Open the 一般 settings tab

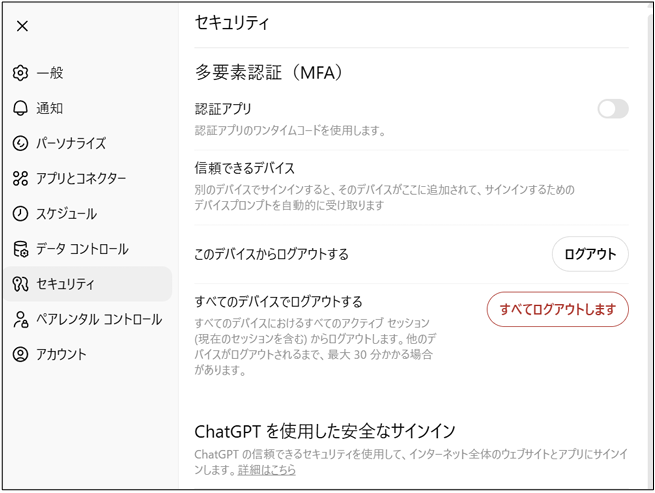50,73
